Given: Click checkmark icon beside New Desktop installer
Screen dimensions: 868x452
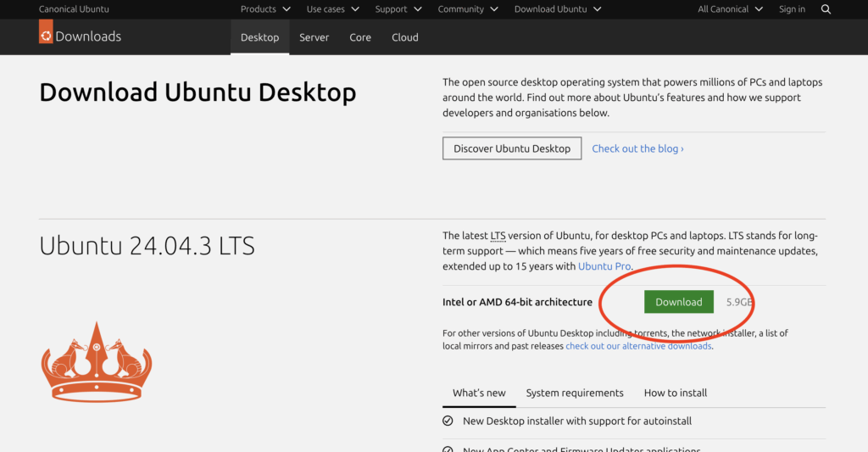Looking at the screenshot, I should [x=448, y=421].
